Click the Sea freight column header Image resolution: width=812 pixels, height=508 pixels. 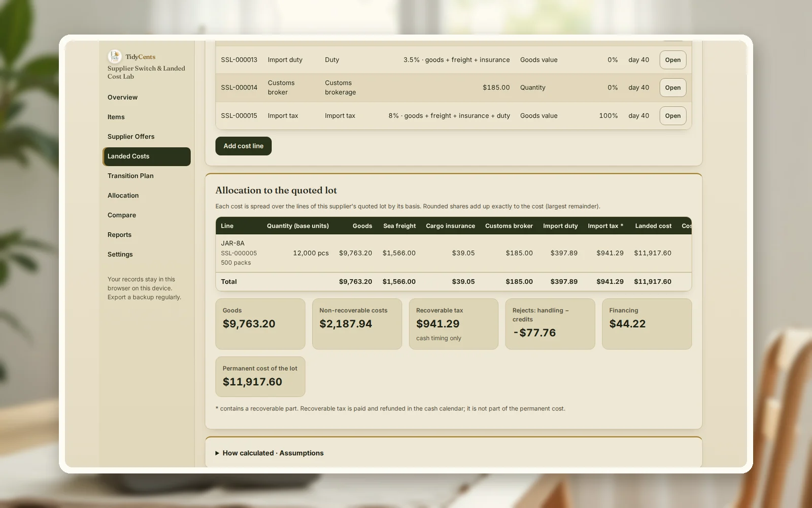[399, 226]
